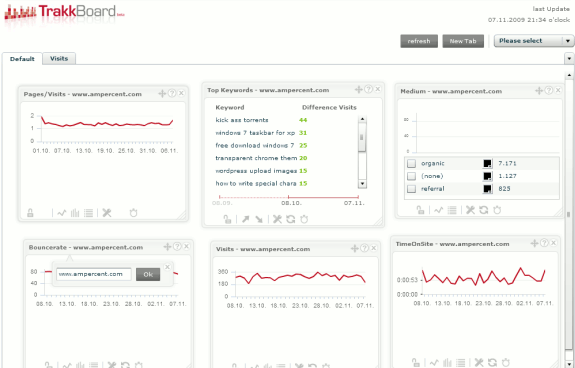Close the Bouncerate profile popup
Screen dimensions: 575x368
(168, 267)
